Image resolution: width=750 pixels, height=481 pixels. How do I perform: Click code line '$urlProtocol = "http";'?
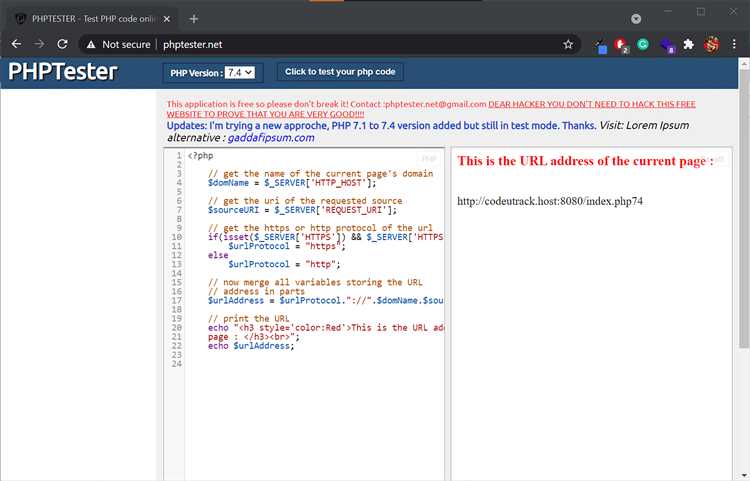[284, 264]
